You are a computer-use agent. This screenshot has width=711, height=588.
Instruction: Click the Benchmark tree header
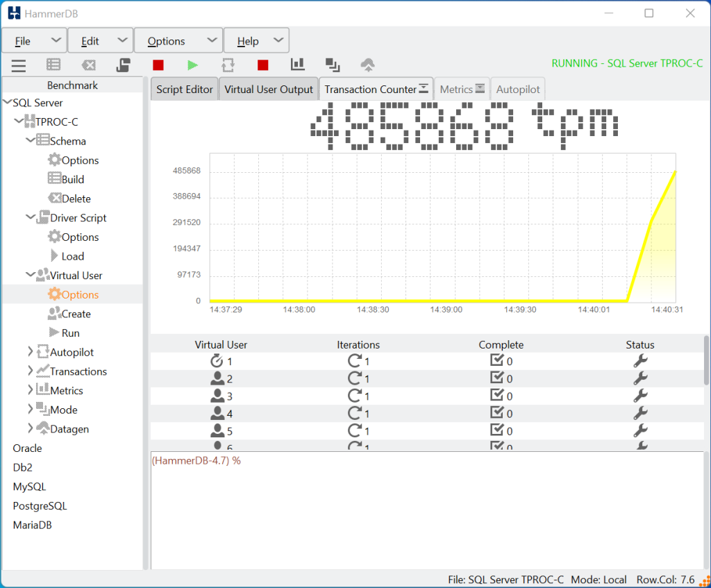[x=72, y=85]
